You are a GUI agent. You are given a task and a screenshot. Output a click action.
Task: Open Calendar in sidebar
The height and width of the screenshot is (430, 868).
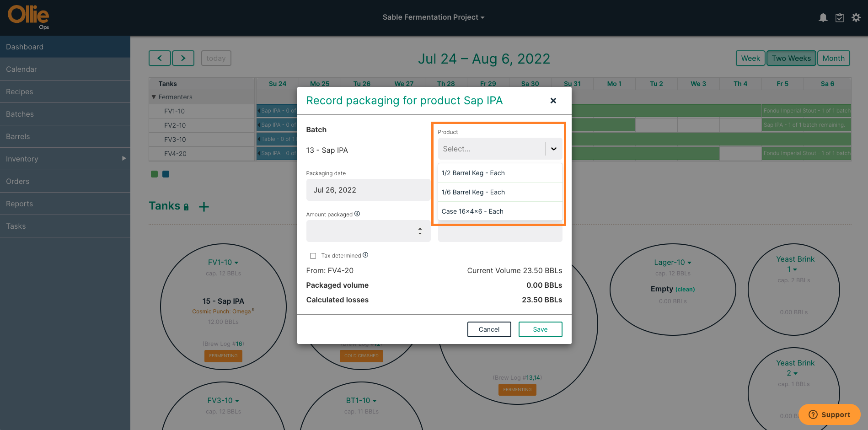tap(65, 69)
